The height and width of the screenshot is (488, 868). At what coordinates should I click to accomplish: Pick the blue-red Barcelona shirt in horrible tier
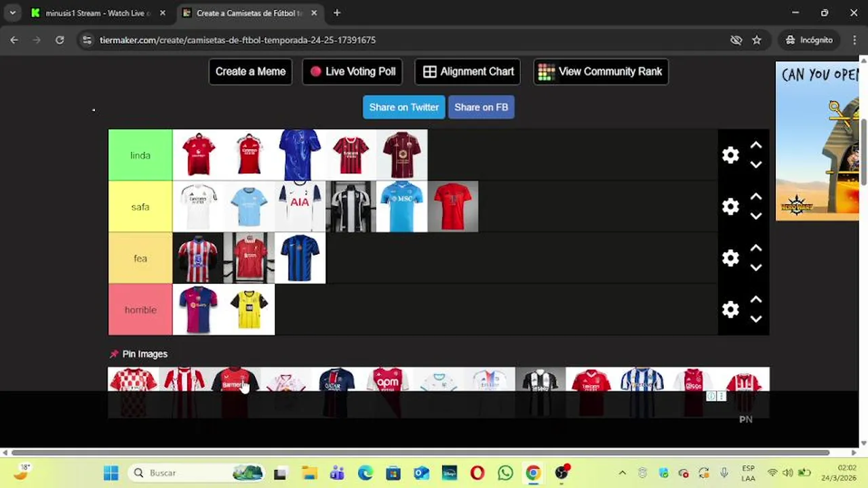point(198,310)
